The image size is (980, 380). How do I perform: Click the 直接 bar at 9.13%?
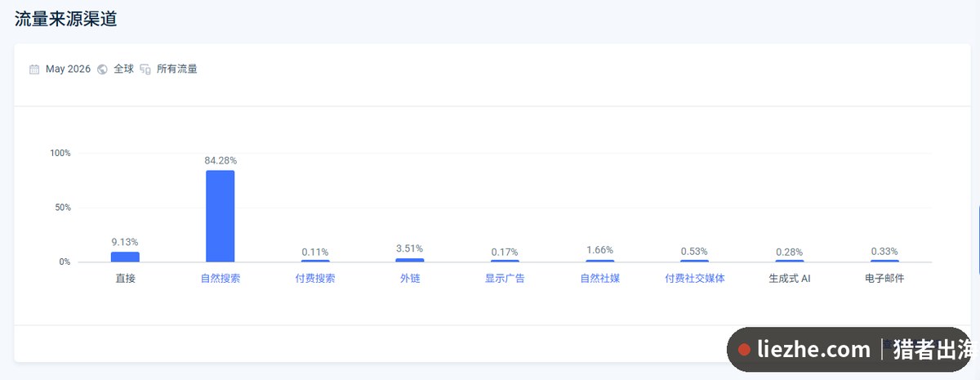click(x=125, y=257)
